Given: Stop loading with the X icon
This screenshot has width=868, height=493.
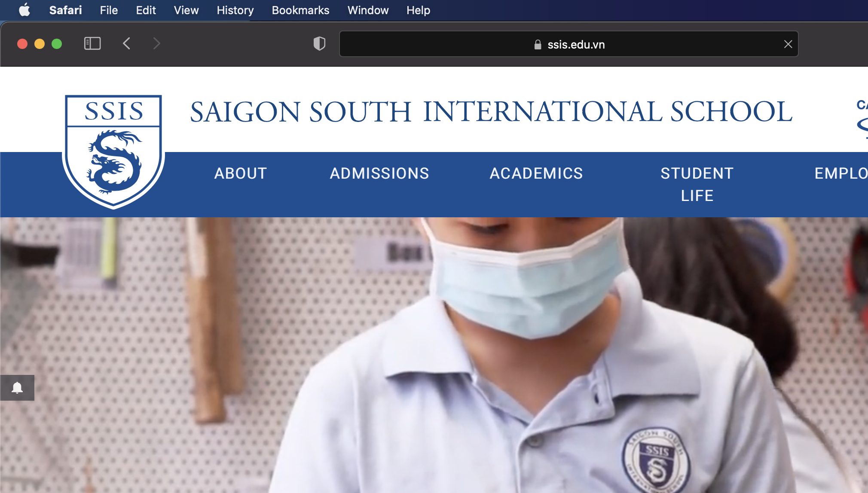Looking at the screenshot, I should tap(788, 44).
